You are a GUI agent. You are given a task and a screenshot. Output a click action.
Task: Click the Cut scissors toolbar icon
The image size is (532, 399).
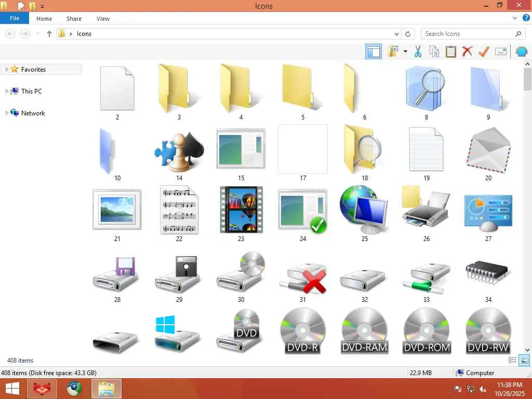click(418, 51)
